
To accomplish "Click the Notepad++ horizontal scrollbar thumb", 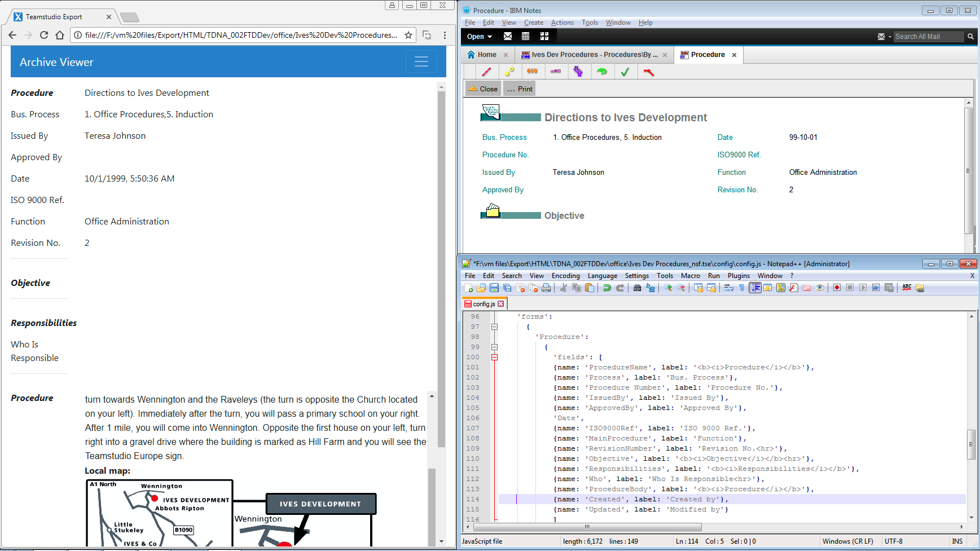I will pos(587,527).
